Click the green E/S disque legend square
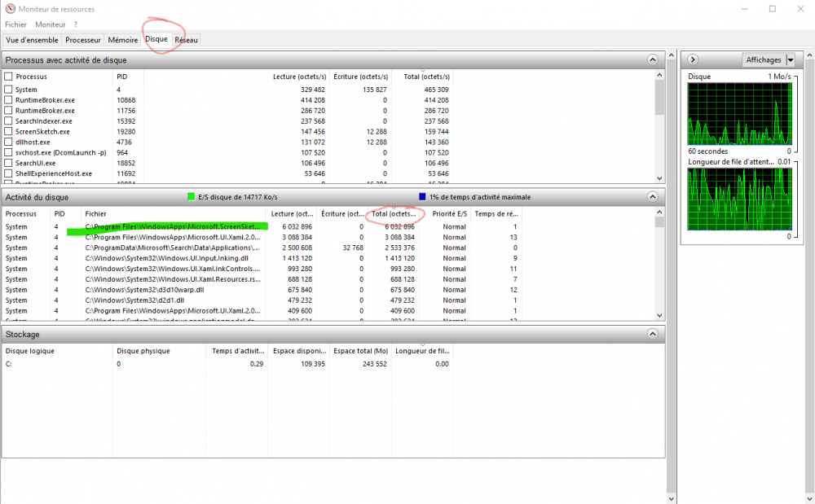The image size is (815, 504). 192,197
